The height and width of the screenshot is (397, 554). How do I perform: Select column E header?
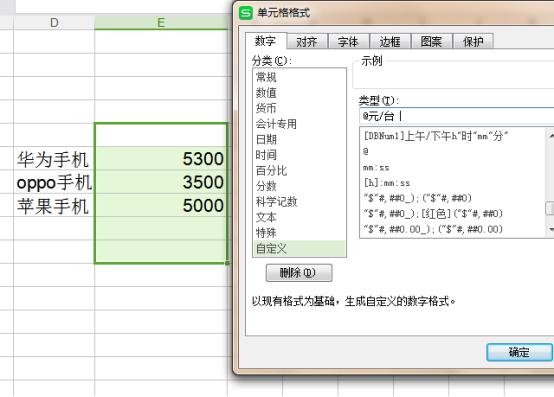161,23
